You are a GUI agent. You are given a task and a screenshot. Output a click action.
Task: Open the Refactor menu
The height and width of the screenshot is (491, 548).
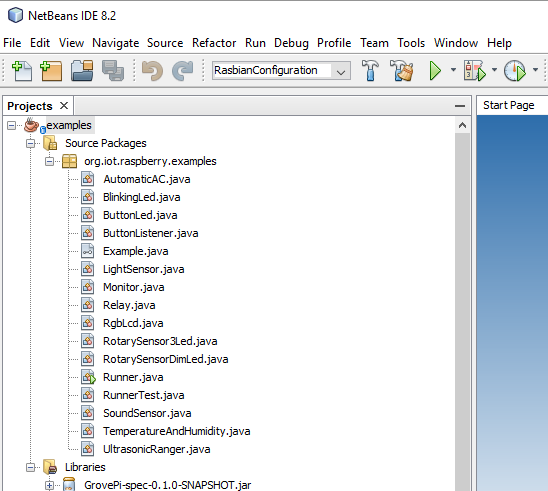point(214,43)
